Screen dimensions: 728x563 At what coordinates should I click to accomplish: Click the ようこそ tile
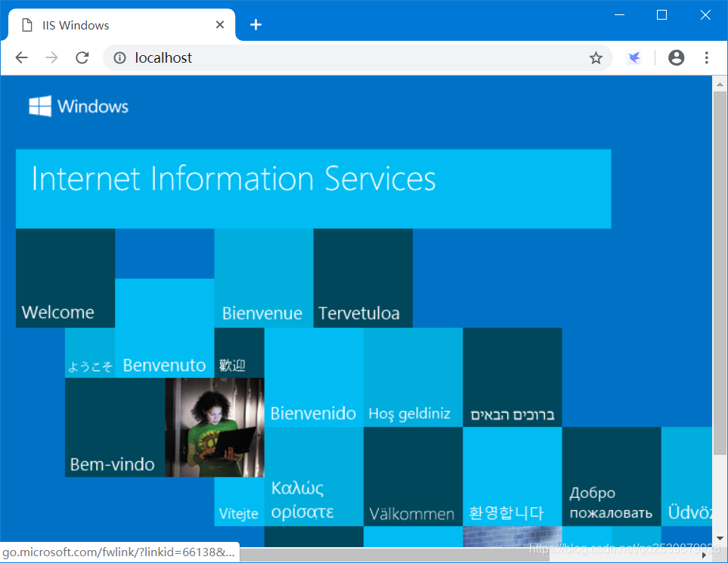(90, 353)
